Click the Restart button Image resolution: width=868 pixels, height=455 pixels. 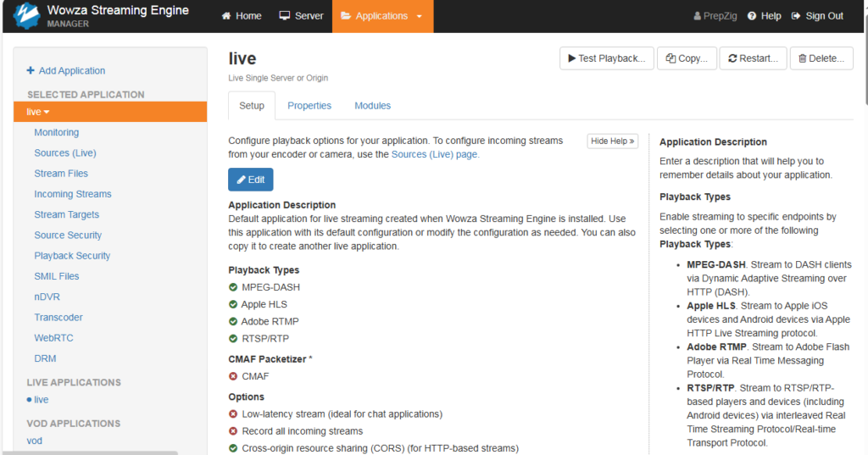pyautogui.click(x=754, y=58)
